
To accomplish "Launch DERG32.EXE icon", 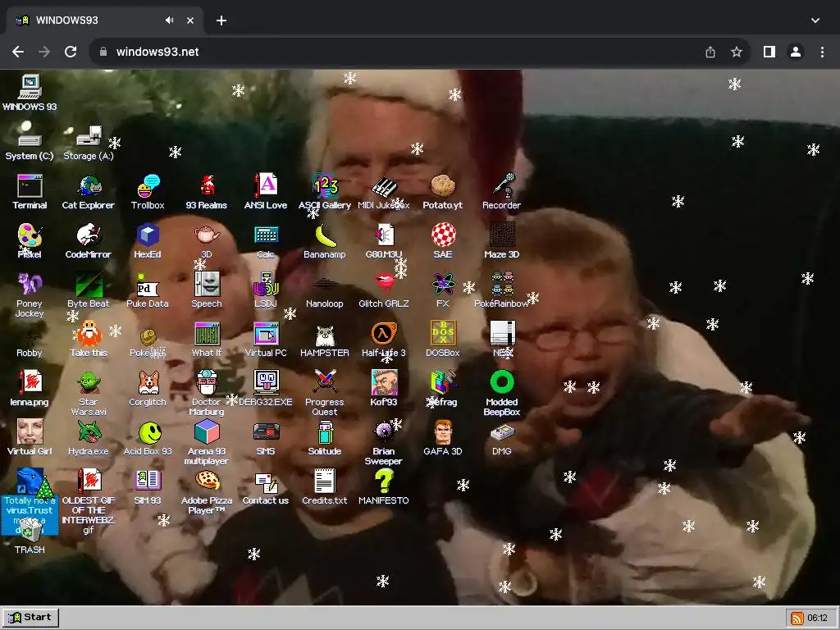I will pos(266,389).
